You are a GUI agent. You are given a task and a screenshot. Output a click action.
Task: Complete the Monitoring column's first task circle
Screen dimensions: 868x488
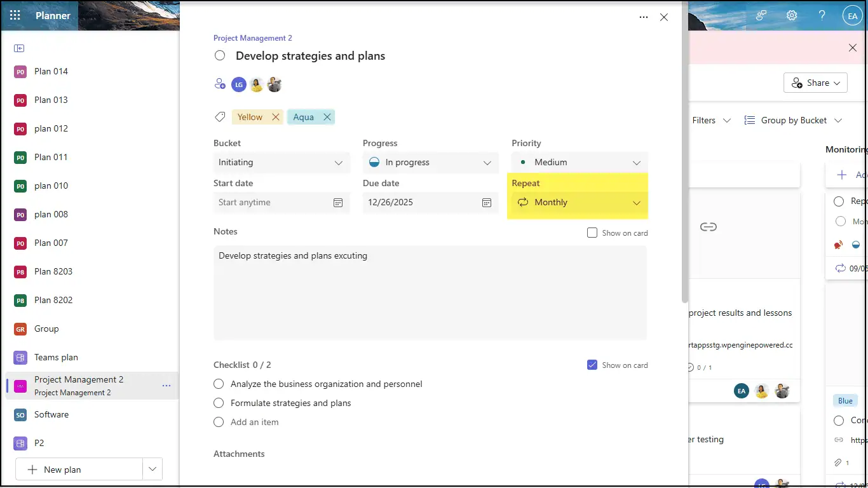click(x=839, y=201)
